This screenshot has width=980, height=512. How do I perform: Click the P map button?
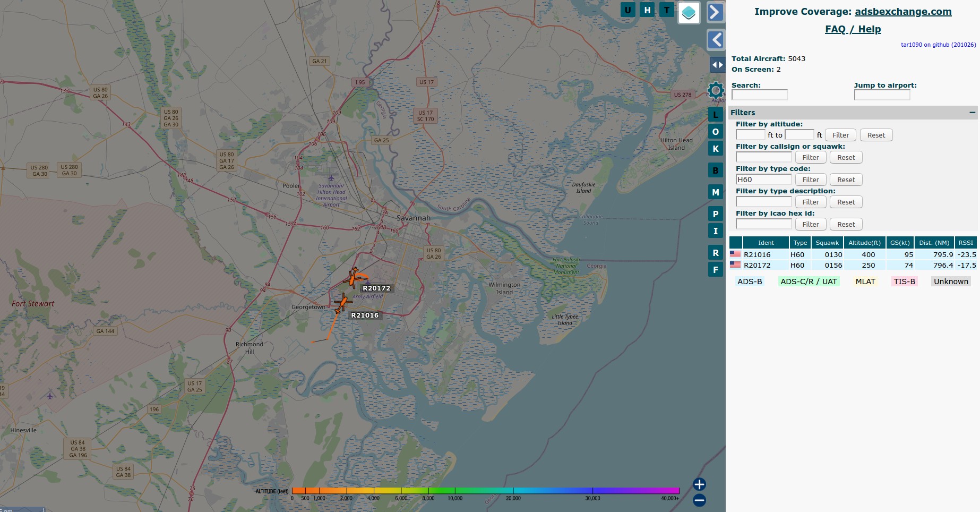716,214
